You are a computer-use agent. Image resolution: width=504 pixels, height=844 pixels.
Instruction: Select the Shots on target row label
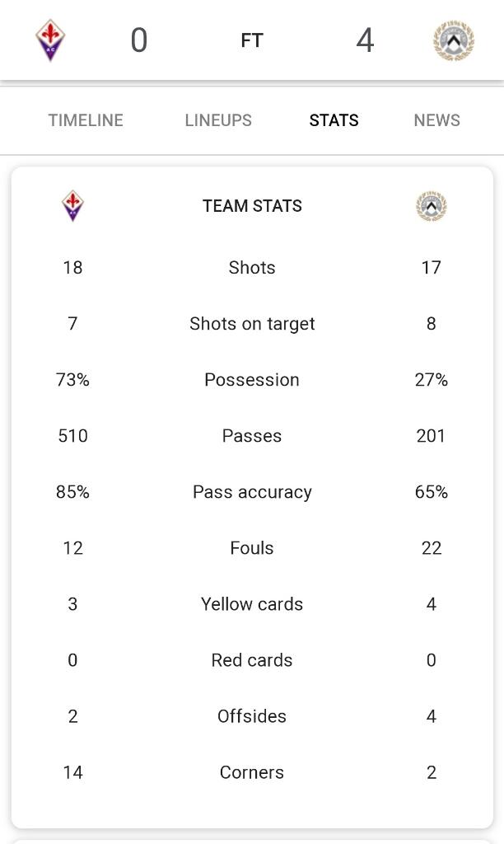tap(252, 324)
